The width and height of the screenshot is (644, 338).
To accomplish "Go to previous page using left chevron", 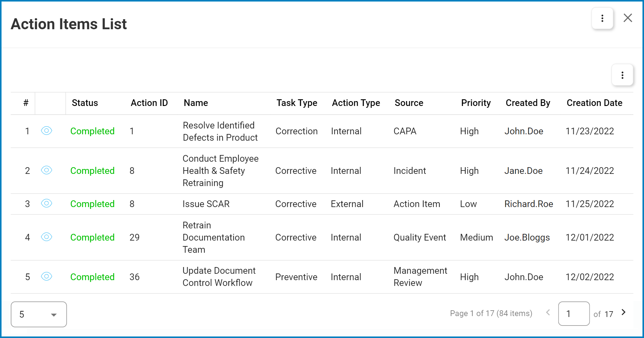I will click(x=548, y=312).
